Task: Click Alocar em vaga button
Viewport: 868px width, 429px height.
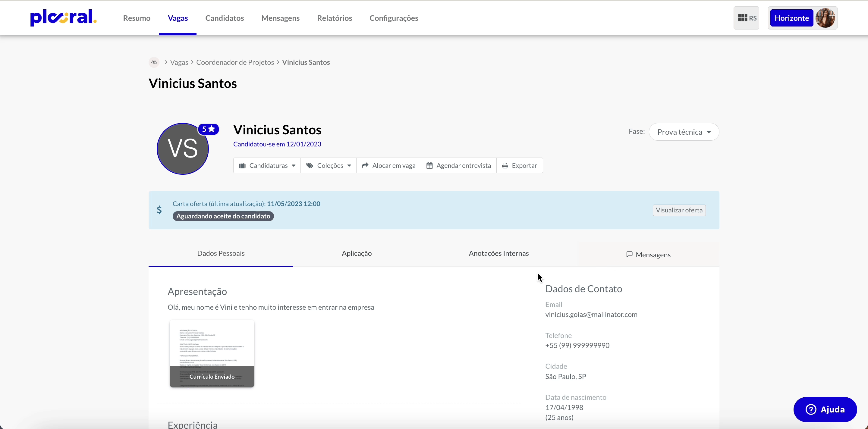Action: pyautogui.click(x=388, y=165)
